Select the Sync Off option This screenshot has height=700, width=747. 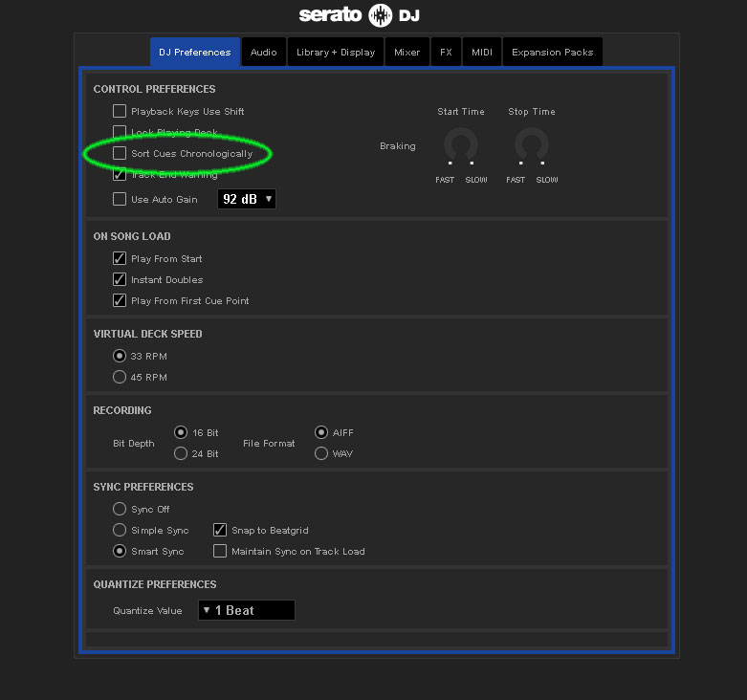click(120, 510)
